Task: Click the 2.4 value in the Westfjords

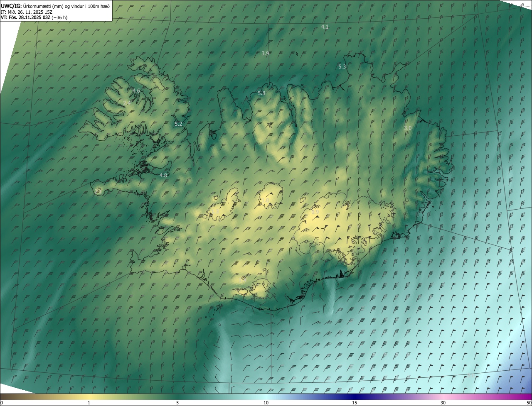Action: (x=127, y=103)
